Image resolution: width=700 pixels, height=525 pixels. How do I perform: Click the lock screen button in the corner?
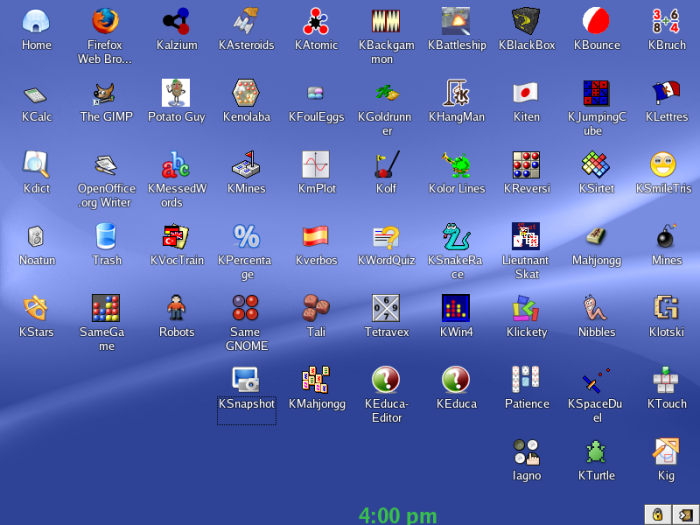point(657,514)
